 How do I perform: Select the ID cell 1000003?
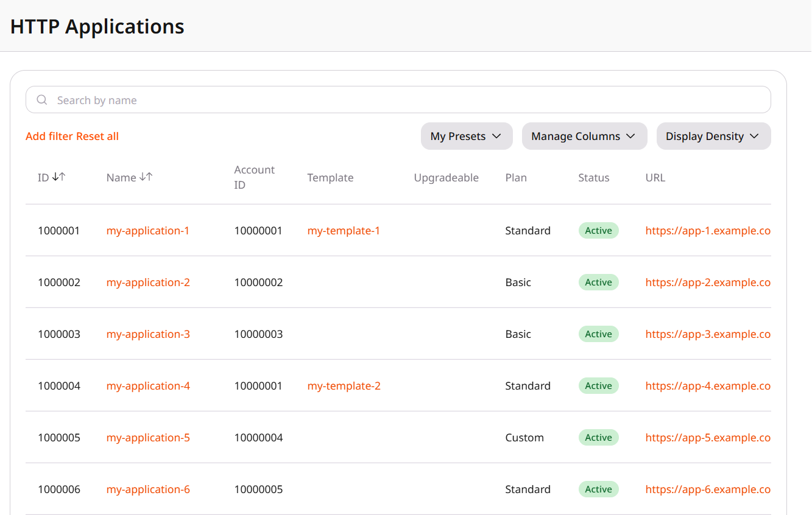59,334
